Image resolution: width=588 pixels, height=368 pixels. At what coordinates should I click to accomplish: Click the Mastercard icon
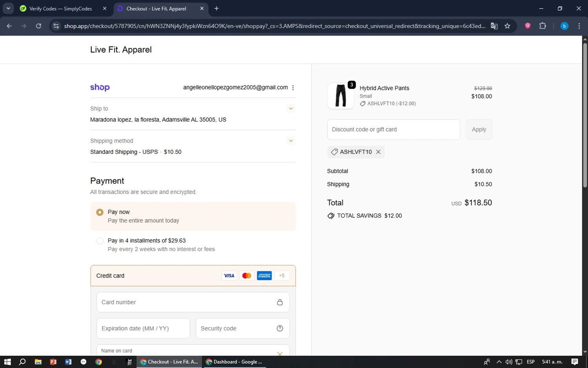point(247,276)
